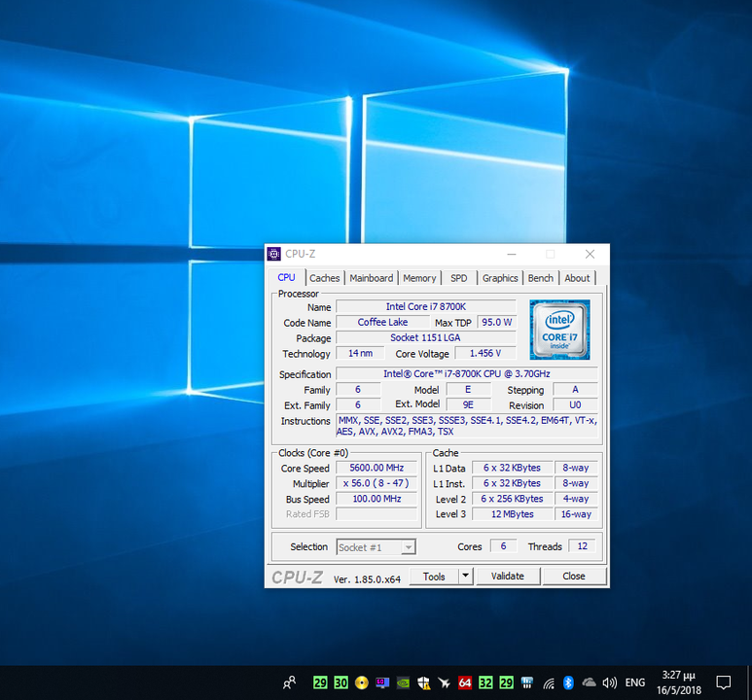This screenshot has width=752, height=700.
Task: Click the Bus Speed value 100.00 MHz
Action: click(x=376, y=499)
